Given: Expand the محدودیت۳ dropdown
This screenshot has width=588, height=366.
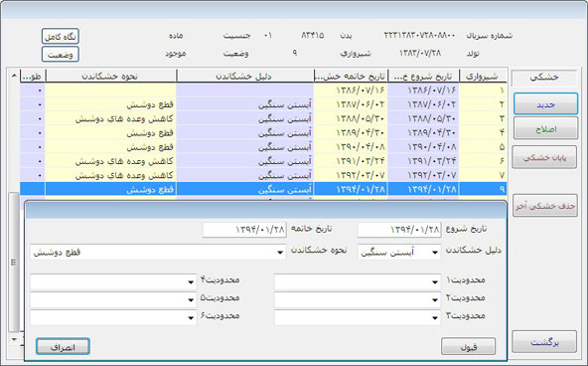Looking at the screenshot, I should tap(435, 317).
